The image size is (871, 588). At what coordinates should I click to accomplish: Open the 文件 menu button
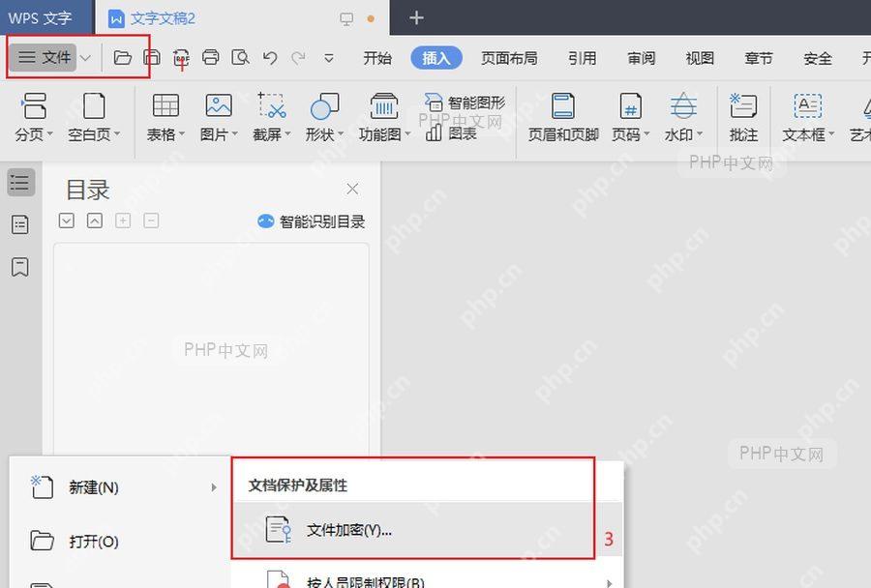click(44, 57)
